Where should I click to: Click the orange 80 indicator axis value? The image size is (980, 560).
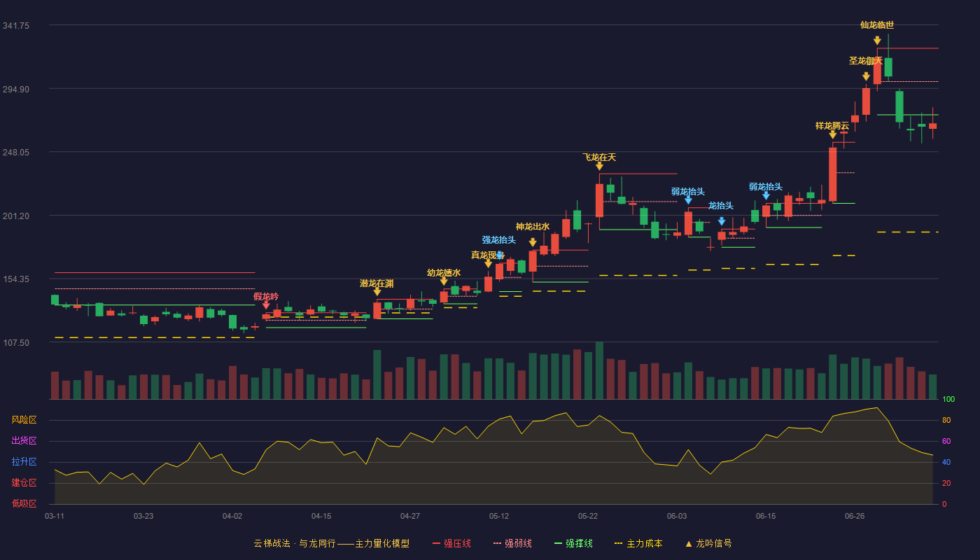pyautogui.click(x=946, y=421)
